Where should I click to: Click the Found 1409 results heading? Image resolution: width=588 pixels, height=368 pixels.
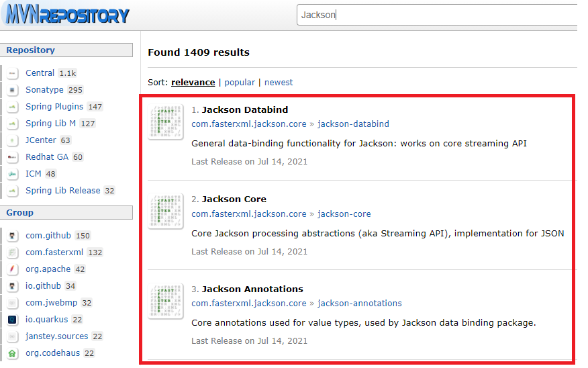199,52
